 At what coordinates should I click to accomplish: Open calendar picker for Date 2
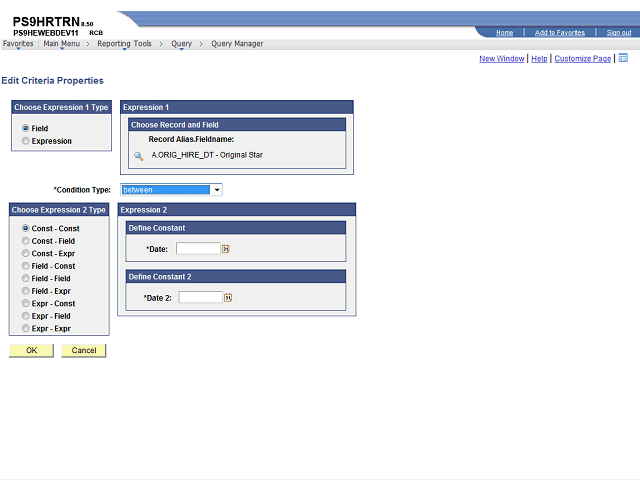228,298
